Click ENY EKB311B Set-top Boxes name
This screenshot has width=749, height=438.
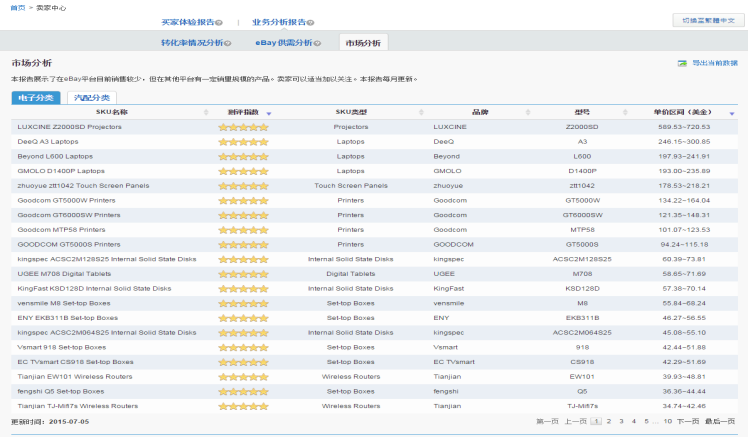click(x=67, y=318)
